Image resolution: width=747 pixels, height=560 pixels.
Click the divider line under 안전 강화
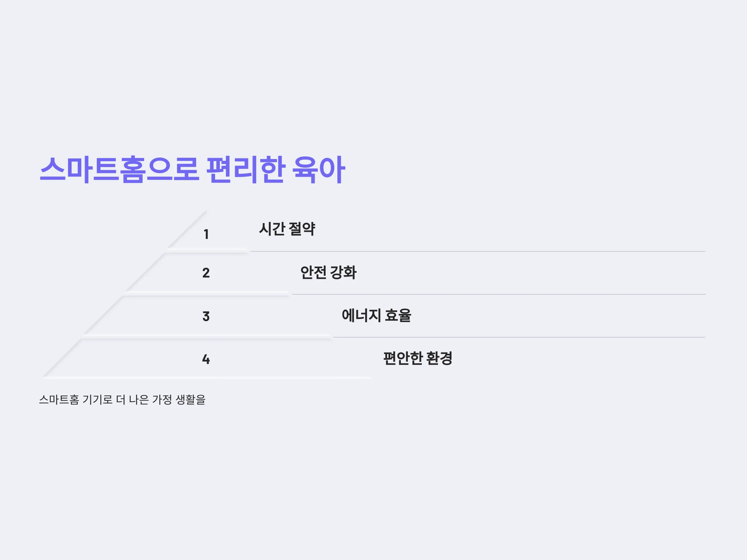(x=499, y=294)
